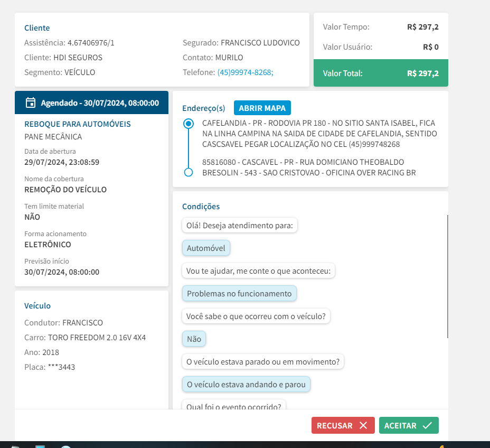Image resolution: width=490 pixels, height=448 pixels.
Task: Click the Endereço(s) section heading
Action: pos(204,108)
